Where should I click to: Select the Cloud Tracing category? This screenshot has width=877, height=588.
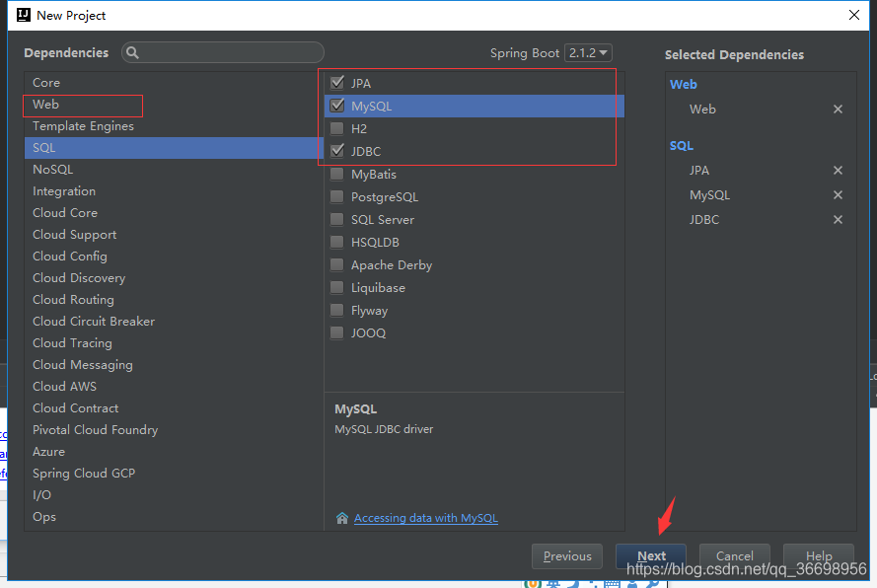[x=174, y=343]
